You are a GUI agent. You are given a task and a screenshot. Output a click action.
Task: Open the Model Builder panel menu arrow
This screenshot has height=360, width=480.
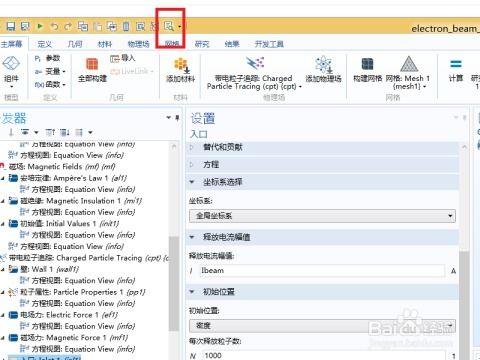tap(169, 118)
